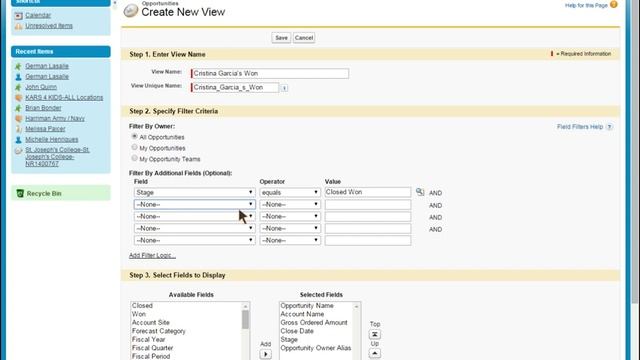Open the fifth row Field dropdown

pyautogui.click(x=194, y=240)
